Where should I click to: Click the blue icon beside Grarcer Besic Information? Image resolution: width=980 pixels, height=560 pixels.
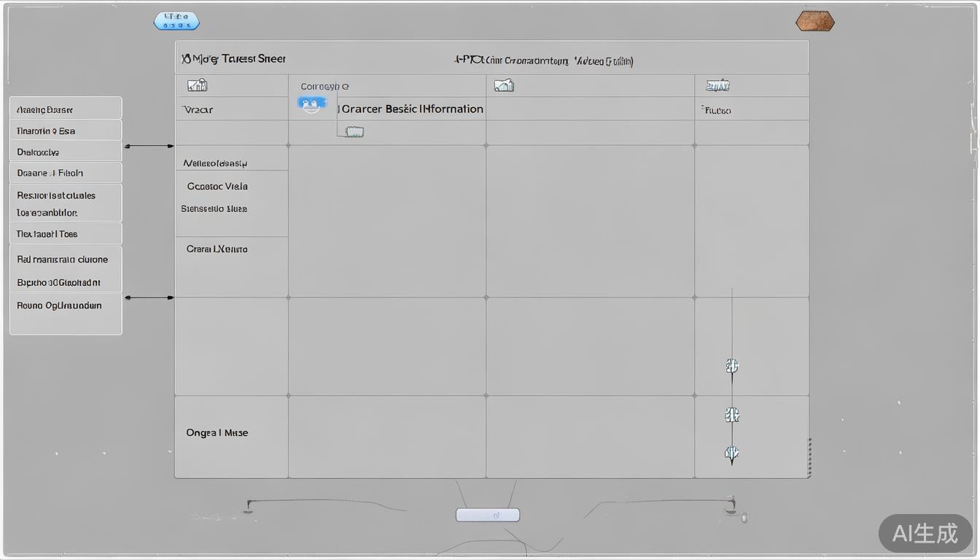[312, 104]
